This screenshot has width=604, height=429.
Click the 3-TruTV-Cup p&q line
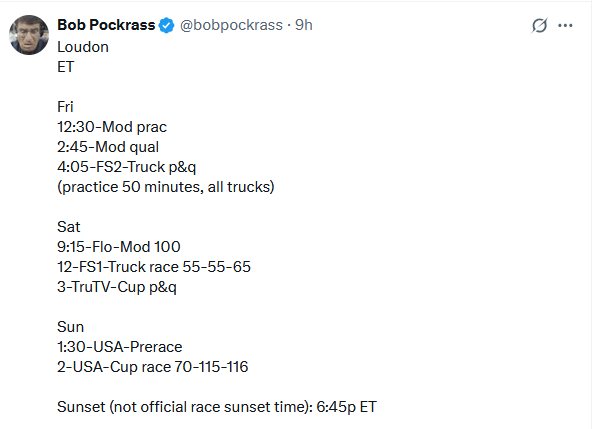pyautogui.click(x=117, y=287)
